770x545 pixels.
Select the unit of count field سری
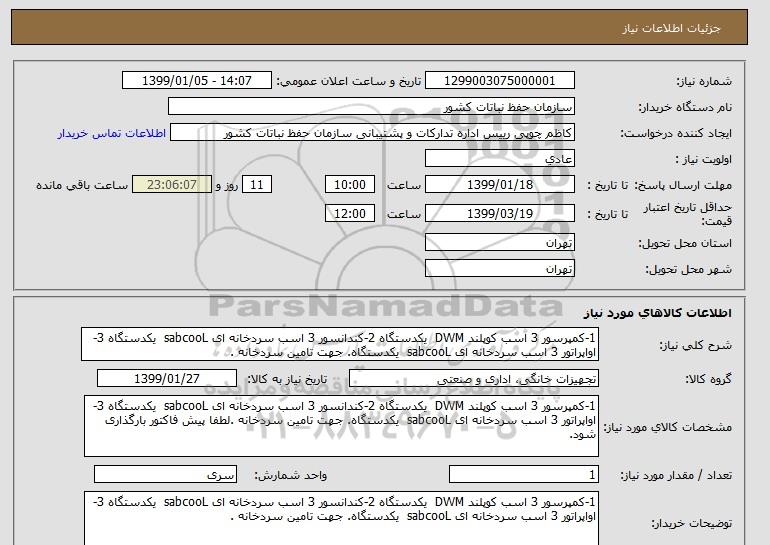(x=165, y=474)
